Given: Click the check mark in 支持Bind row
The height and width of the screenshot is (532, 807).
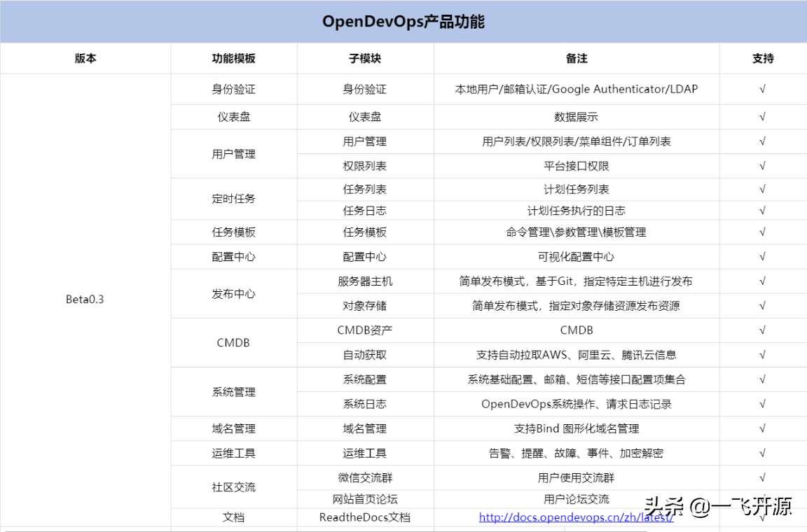Looking at the screenshot, I should pyautogui.click(x=763, y=428).
